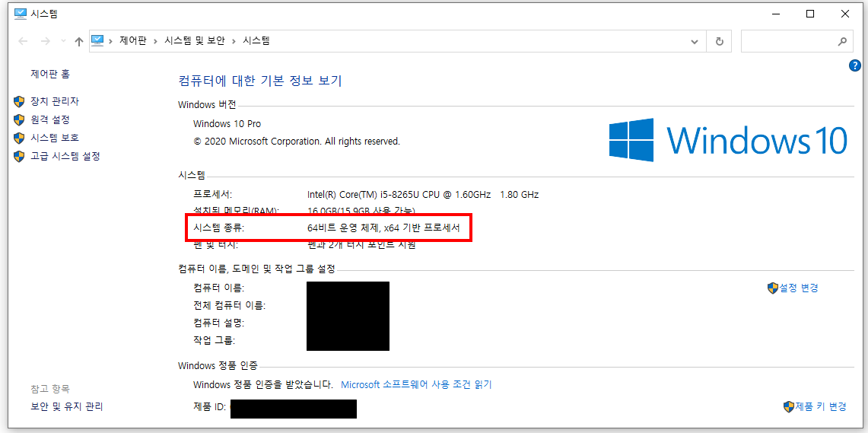
Task: Open Microsoft 소프트웨어 사용 조건 읽기 link
Action: coord(416,384)
